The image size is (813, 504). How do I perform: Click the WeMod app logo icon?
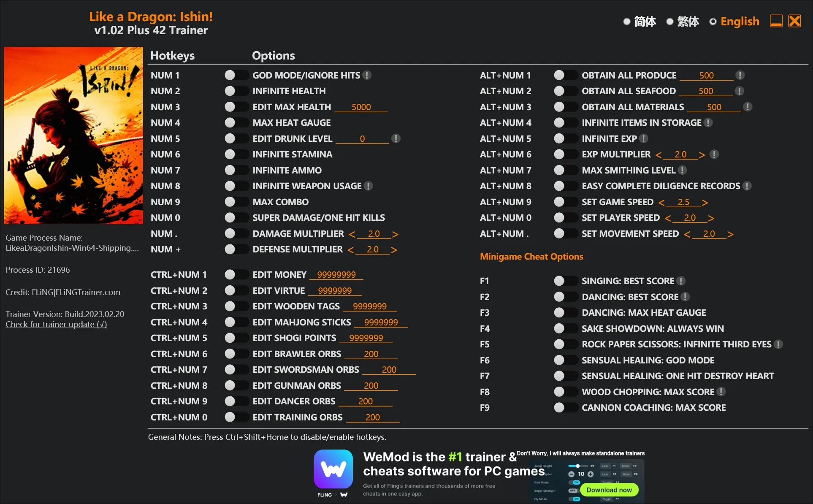click(333, 469)
